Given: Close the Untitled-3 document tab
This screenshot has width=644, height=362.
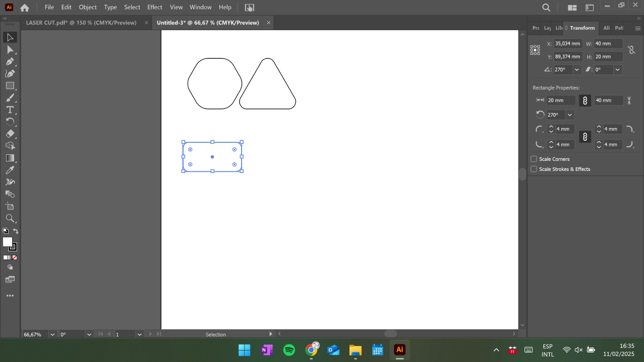Looking at the screenshot, I should click(x=268, y=23).
